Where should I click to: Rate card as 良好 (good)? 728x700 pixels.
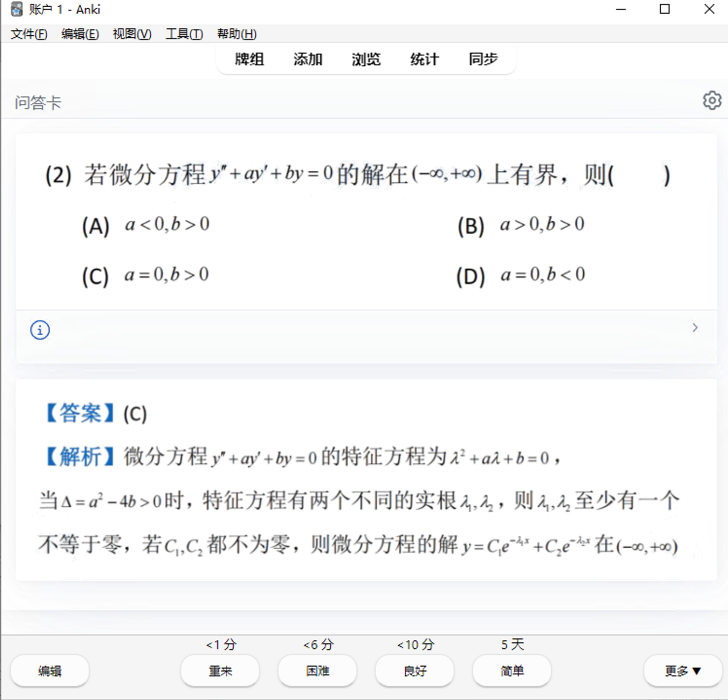pos(414,671)
